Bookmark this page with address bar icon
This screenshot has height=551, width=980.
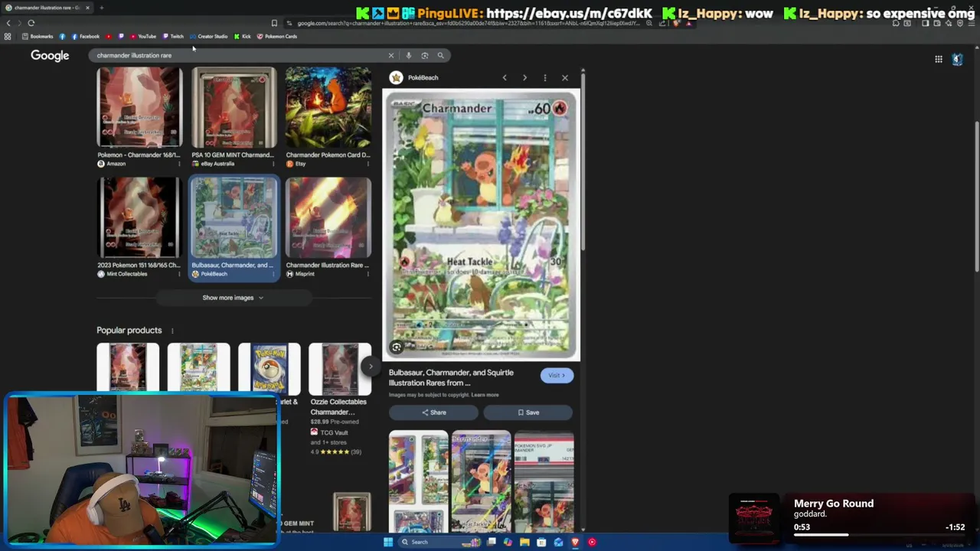[274, 23]
